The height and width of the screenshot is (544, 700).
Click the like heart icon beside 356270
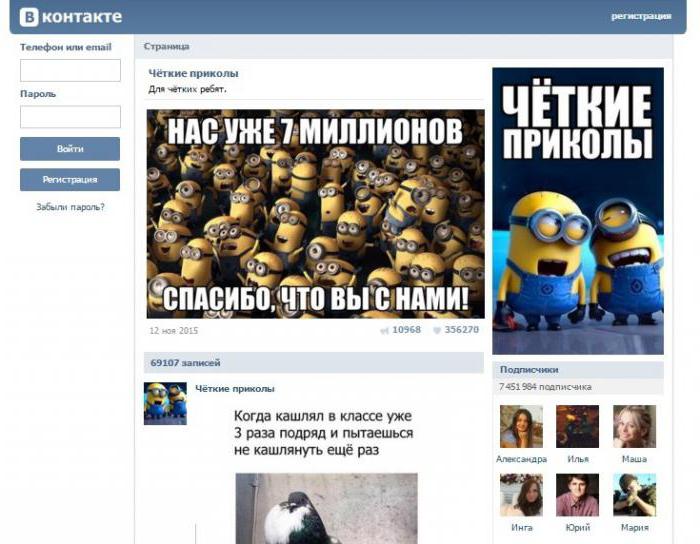click(x=437, y=330)
